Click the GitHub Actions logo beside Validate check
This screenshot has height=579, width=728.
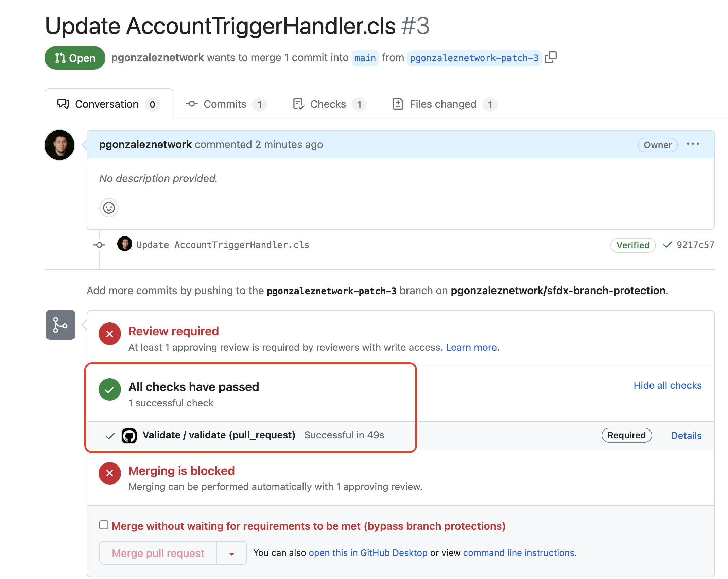click(129, 436)
